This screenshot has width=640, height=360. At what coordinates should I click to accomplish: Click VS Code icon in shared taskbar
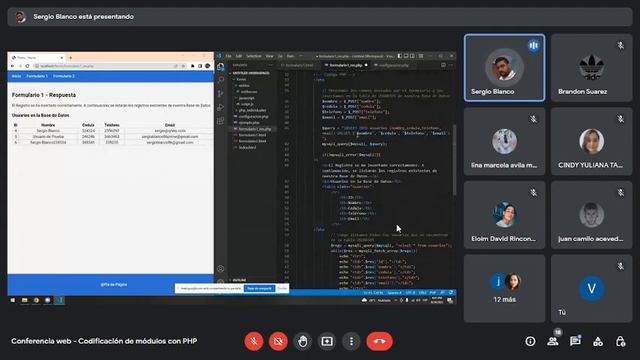59,300
